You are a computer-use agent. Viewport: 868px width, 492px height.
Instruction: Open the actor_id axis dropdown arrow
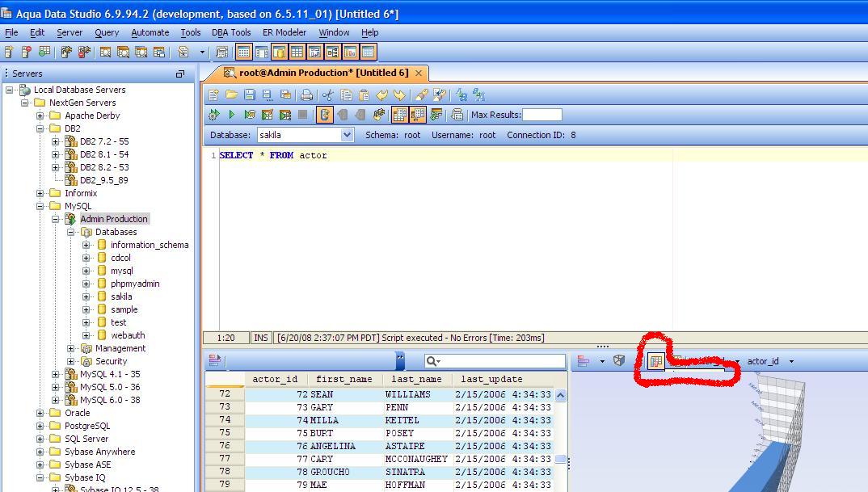(791, 361)
